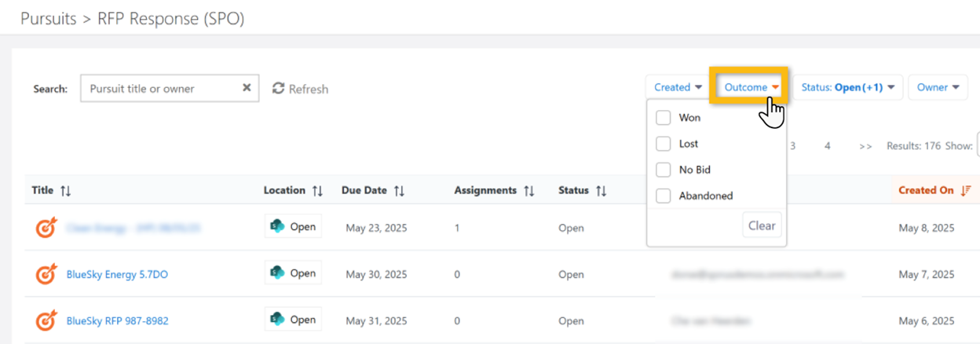Sort by Assignments column arrows

528,191
